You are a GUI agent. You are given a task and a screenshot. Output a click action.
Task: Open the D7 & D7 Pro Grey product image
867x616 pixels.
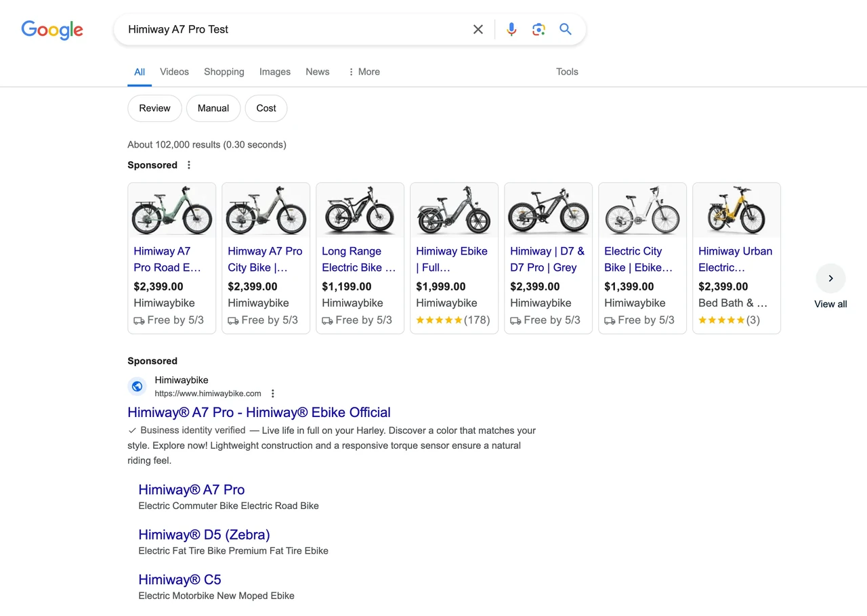point(549,210)
